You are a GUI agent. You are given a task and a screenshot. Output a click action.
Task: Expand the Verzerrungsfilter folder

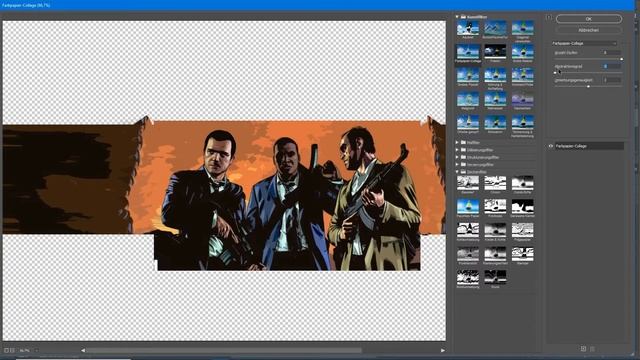457,164
